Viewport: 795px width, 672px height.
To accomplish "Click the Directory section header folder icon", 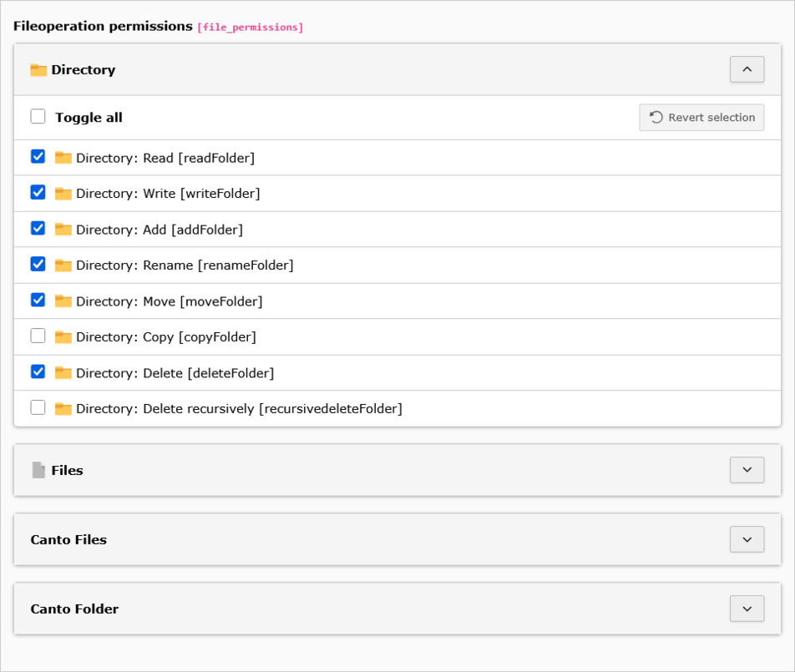I will (38, 70).
